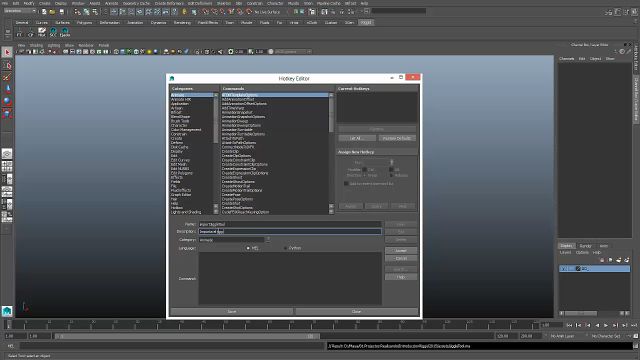Switch to four-view panel layout

tap(7, 166)
